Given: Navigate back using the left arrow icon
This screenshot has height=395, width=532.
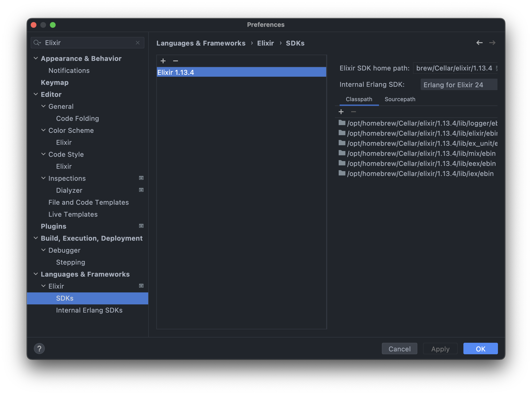Looking at the screenshot, I should 479,42.
